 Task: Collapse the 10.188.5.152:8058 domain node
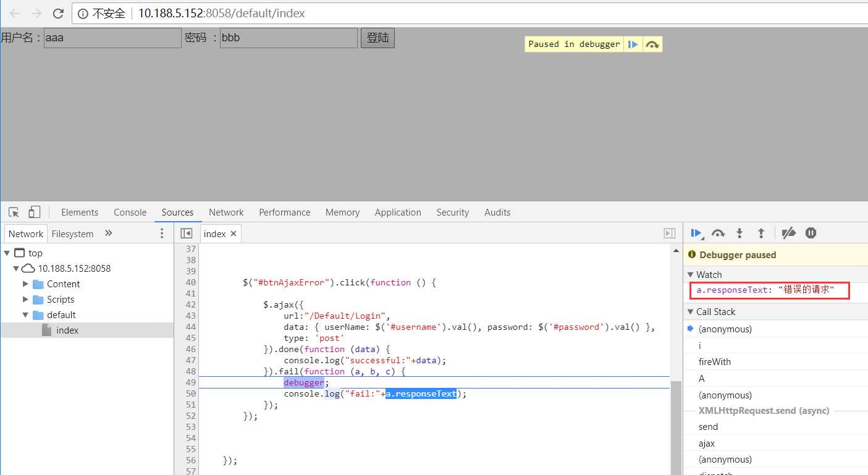[16, 269]
